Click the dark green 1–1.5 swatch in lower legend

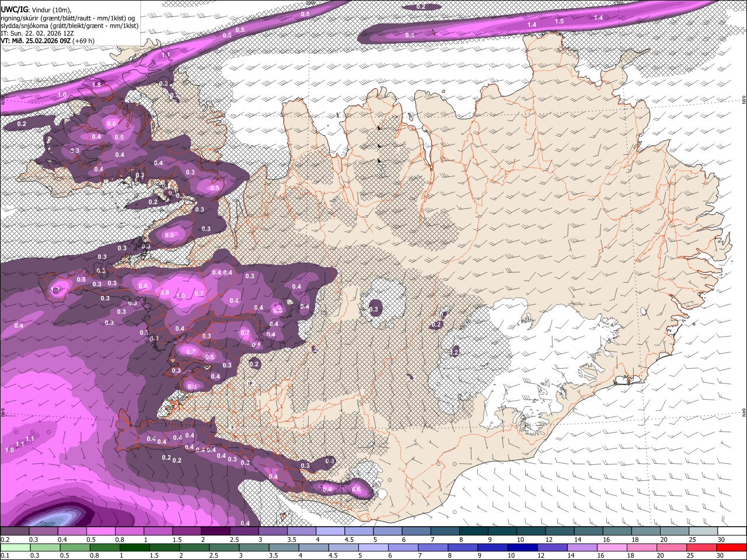pos(134,547)
